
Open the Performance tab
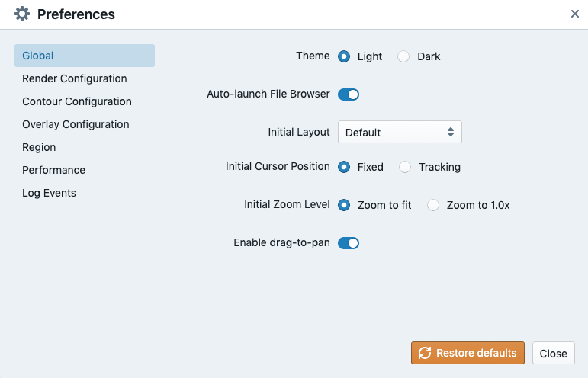pos(53,170)
